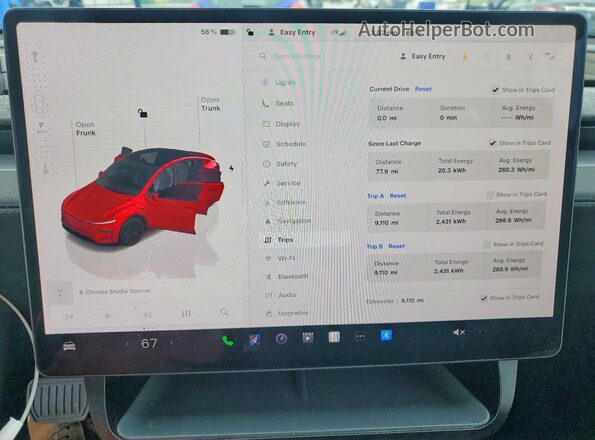This screenshot has width=595, height=440.
Task: Tap Since Last Charge distance 77.9 mi
Action: [387, 171]
